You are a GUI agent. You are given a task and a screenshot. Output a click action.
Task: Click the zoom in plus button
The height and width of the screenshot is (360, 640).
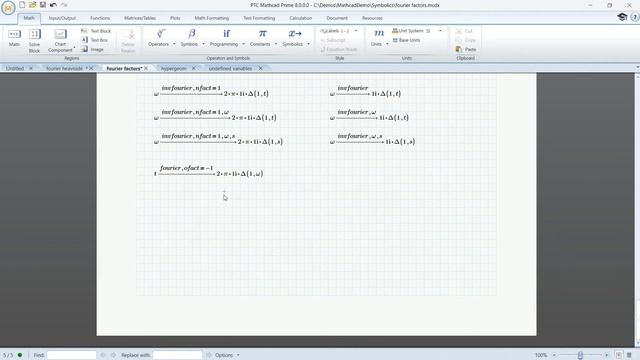pos(607,356)
